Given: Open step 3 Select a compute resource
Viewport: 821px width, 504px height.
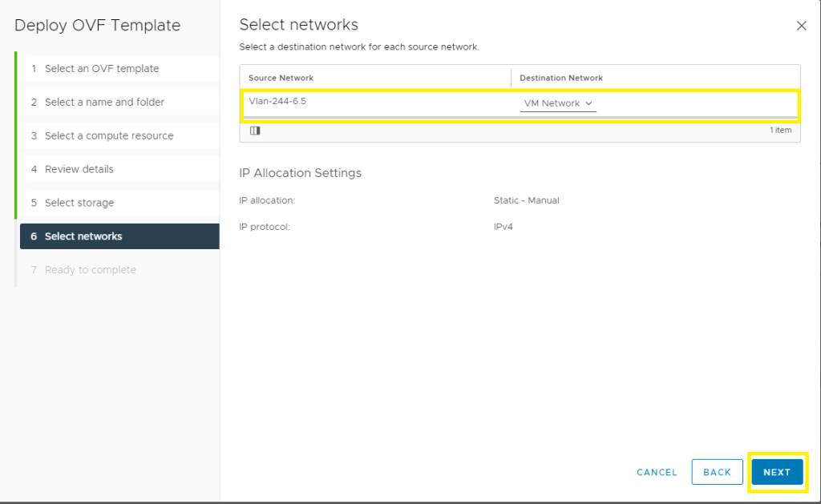Looking at the screenshot, I should point(109,136).
